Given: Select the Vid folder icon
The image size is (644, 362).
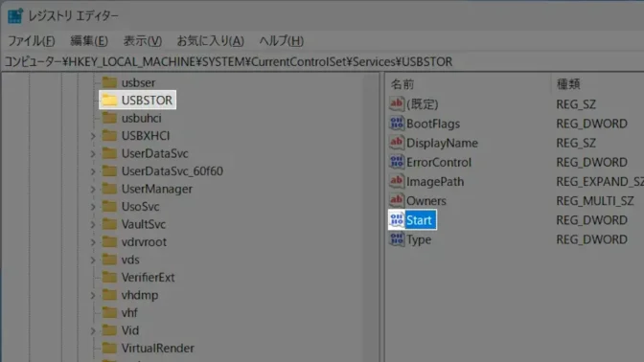Looking at the screenshot, I should click(x=109, y=330).
